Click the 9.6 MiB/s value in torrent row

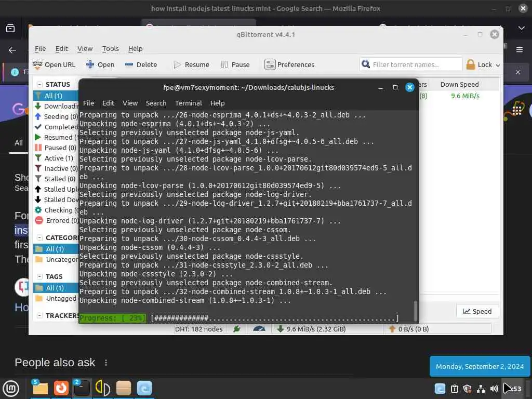pyautogui.click(x=465, y=96)
